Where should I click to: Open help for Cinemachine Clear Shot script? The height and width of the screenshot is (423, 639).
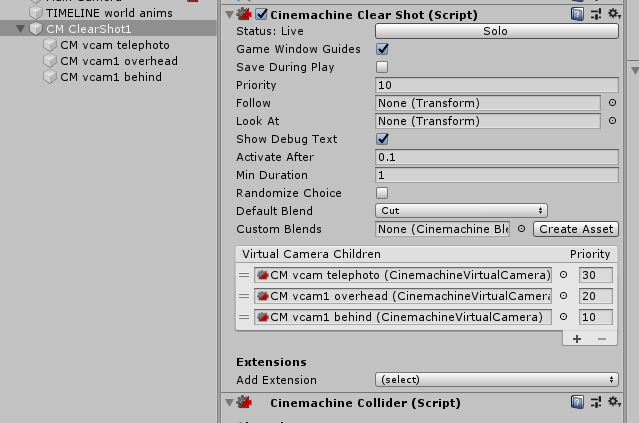point(577,15)
